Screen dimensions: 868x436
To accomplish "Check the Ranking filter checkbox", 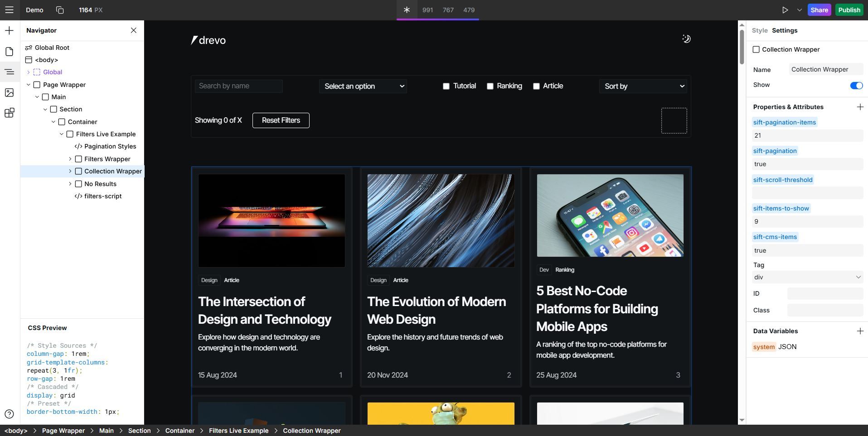I will pyautogui.click(x=490, y=86).
